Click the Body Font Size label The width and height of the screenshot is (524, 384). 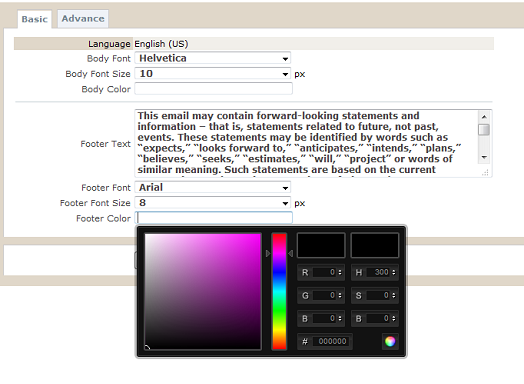pyautogui.click(x=98, y=74)
